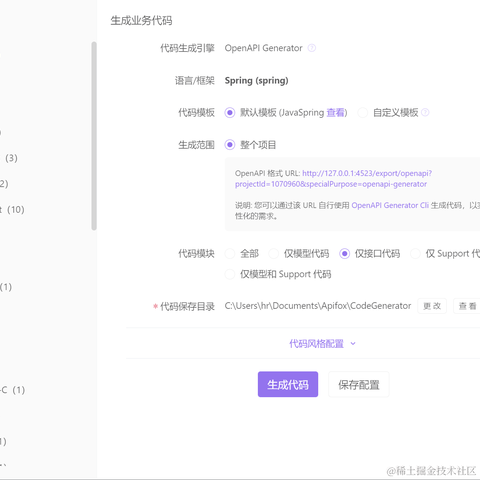Click sidebar item with count (10)
The width and height of the screenshot is (480, 480).
[13, 210]
